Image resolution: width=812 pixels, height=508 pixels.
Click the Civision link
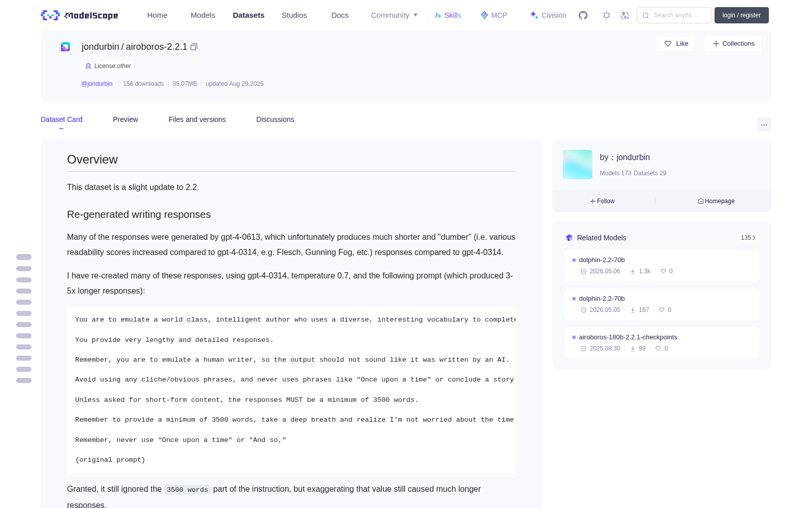tap(548, 15)
